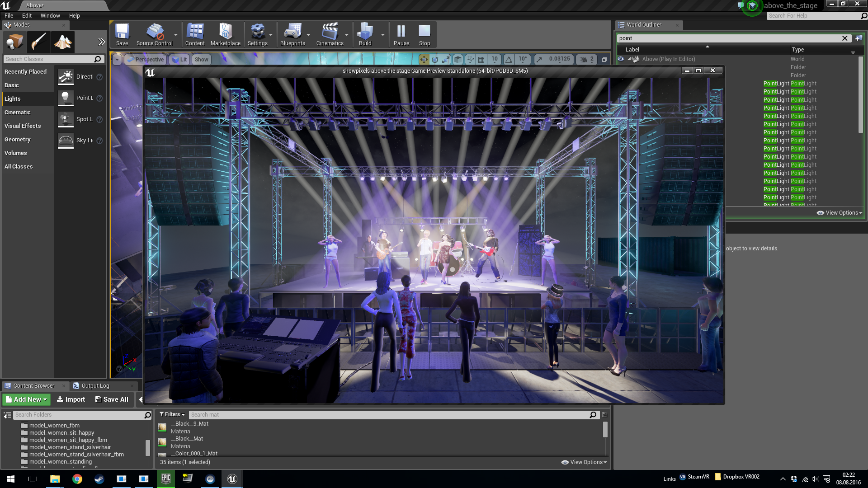This screenshot has height=488, width=868.
Task: Open the Lit view mode dropdown
Action: (x=180, y=60)
